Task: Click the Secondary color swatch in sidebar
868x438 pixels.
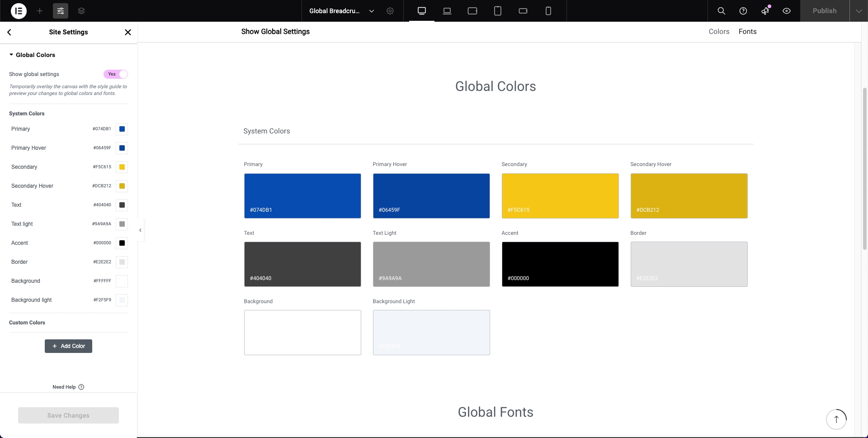Action: pos(122,167)
